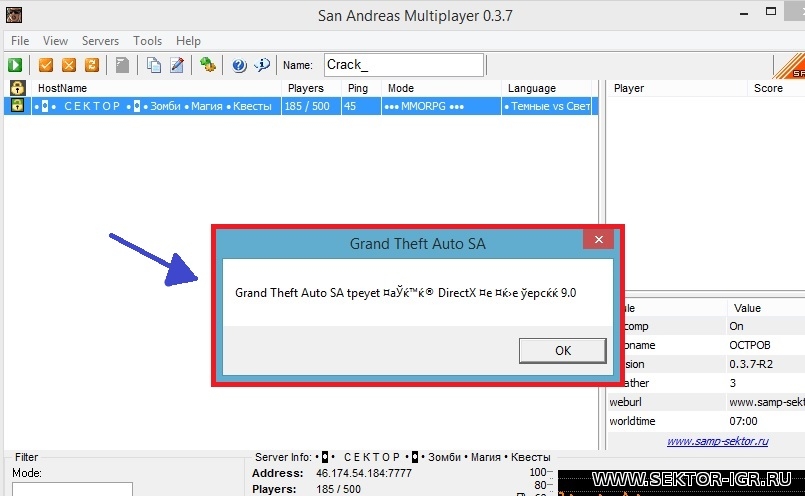Image resolution: width=805 pixels, height=496 pixels.
Task: Close the Grand Theft Auto SA dialog
Action: tap(599, 239)
